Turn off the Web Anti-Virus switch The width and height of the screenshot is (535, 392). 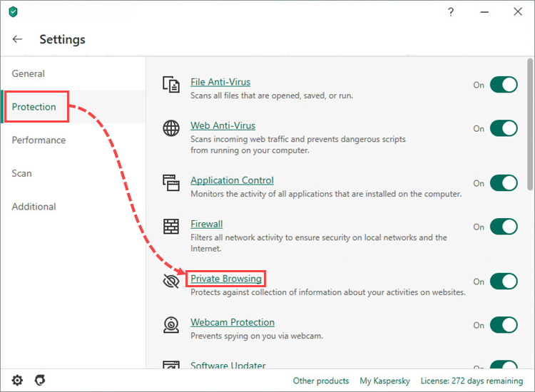pyautogui.click(x=504, y=128)
